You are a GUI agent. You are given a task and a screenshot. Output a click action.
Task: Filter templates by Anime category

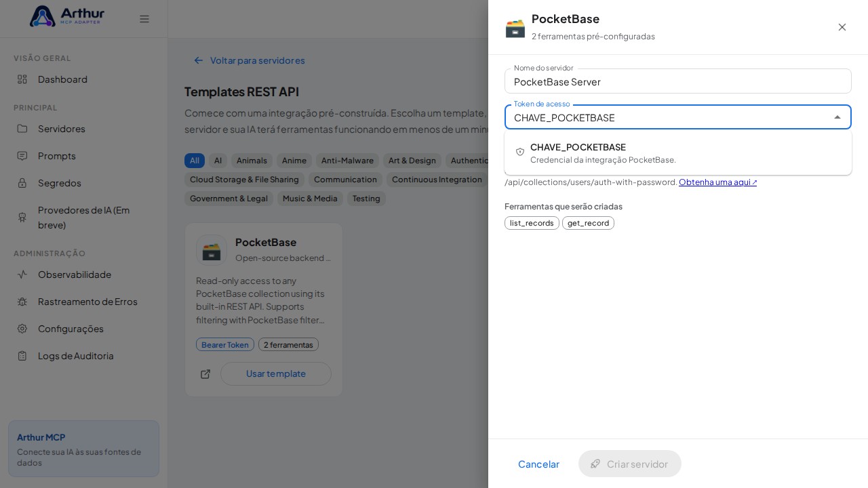(294, 161)
